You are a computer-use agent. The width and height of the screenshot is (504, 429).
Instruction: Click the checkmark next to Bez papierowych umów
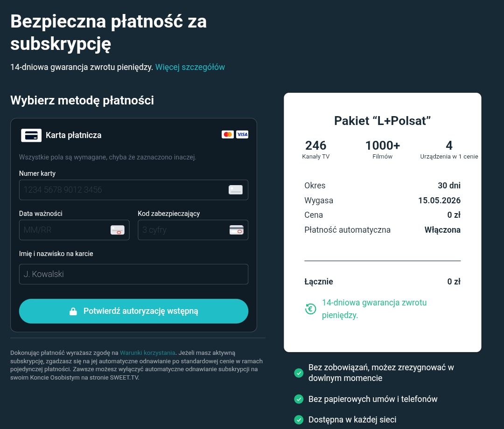tap(299, 399)
